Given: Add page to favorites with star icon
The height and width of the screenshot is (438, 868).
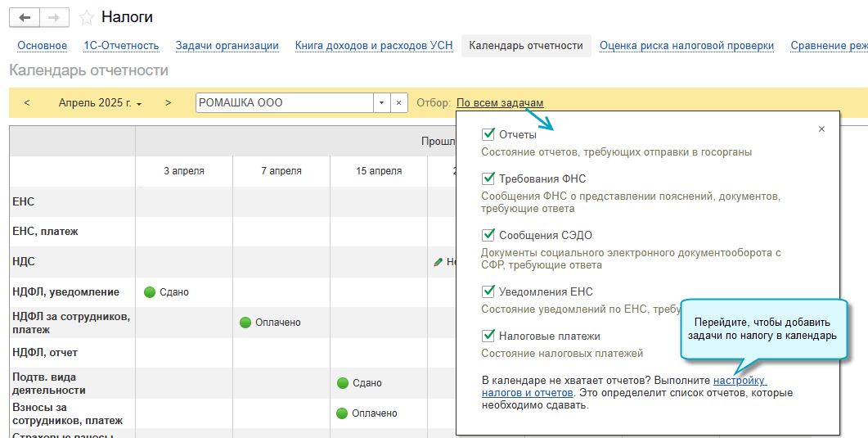Looking at the screenshot, I should tap(86, 18).
